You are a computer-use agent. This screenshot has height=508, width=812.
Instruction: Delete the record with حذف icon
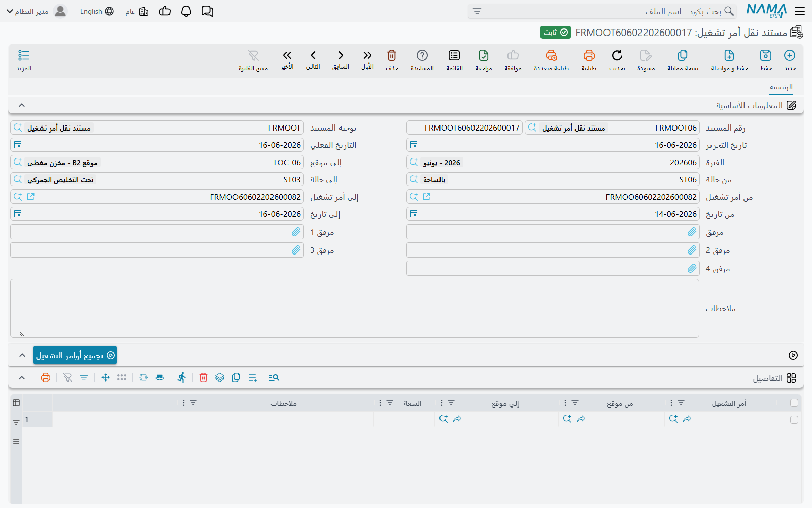(392, 60)
